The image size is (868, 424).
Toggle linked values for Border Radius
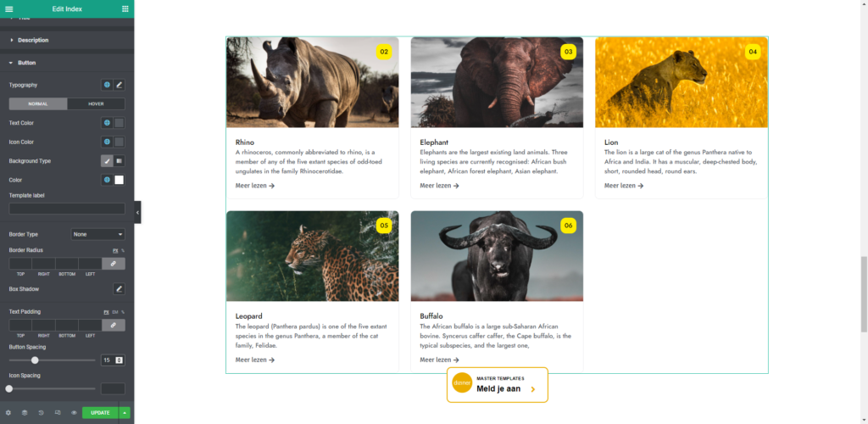113,264
